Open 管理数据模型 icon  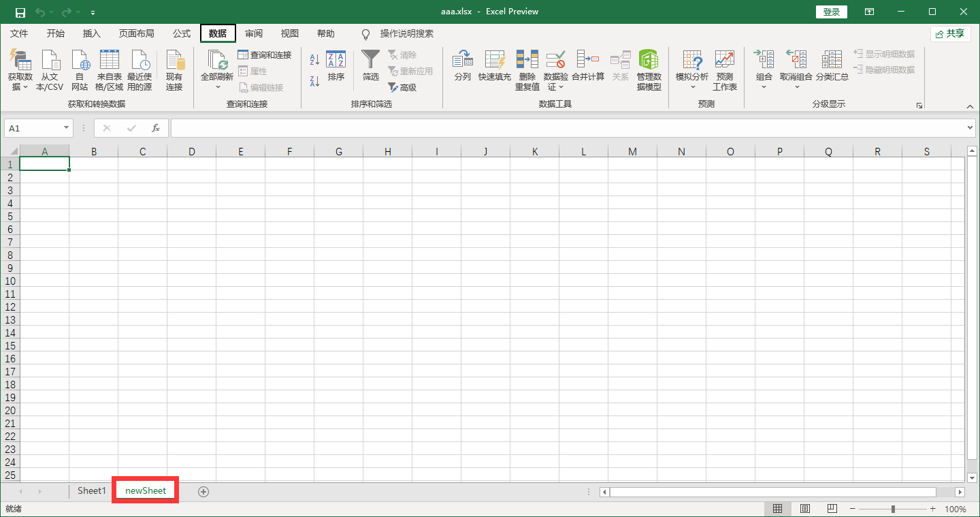[x=649, y=61]
